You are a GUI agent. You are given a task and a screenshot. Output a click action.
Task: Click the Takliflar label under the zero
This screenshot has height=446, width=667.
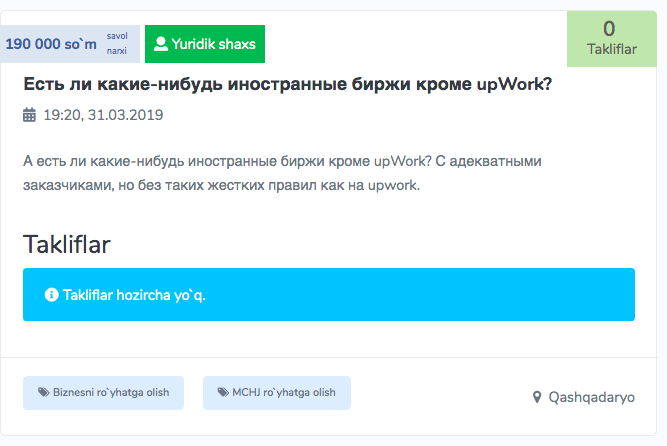609,49
